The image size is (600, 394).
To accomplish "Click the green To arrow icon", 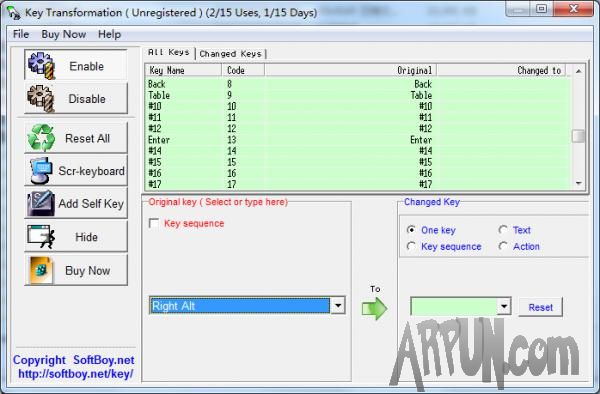I will point(374,308).
